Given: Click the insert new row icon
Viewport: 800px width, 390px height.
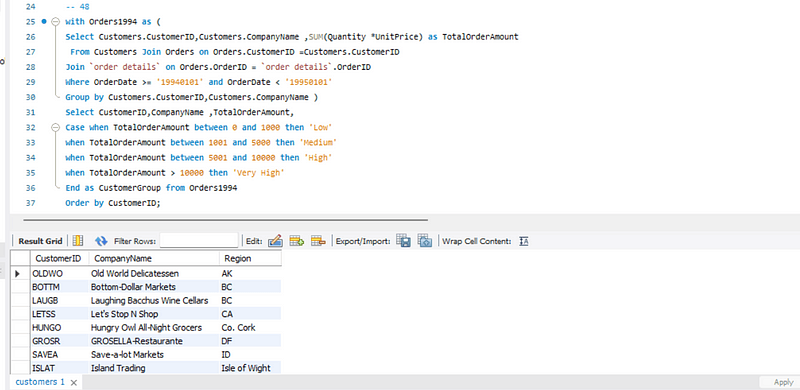Looking at the screenshot, I should pyautogui.click(x=296, y=241).
